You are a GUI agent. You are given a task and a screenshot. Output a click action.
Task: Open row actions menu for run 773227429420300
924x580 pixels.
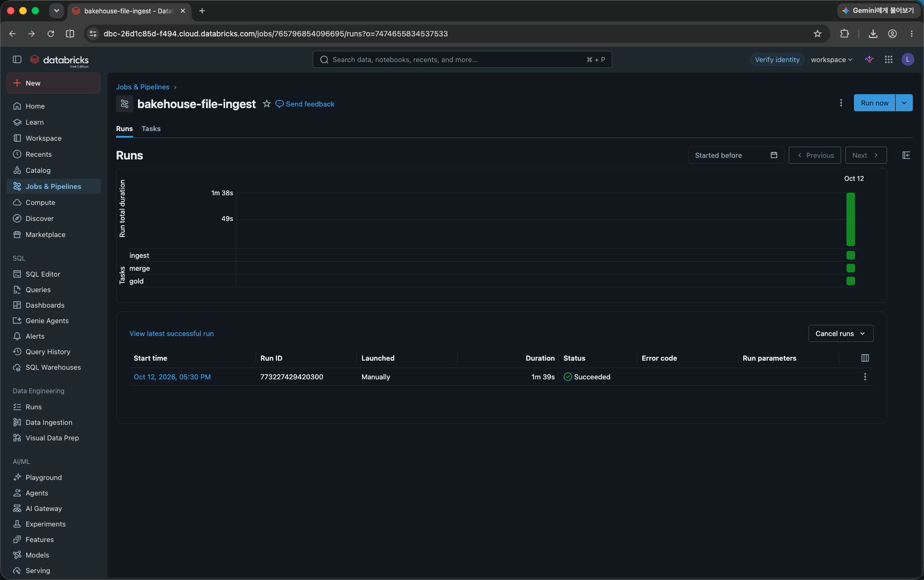point(865,377)
